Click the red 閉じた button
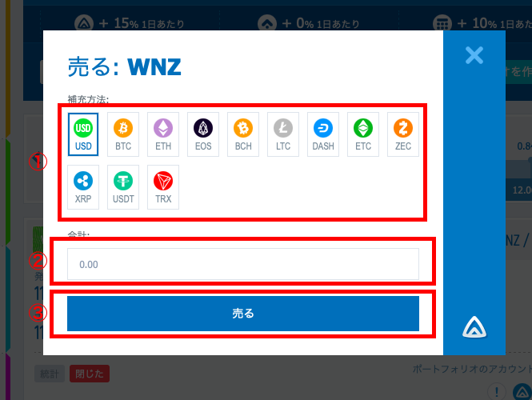Screen dimensions: 532x400 click(x=90, y=374)
